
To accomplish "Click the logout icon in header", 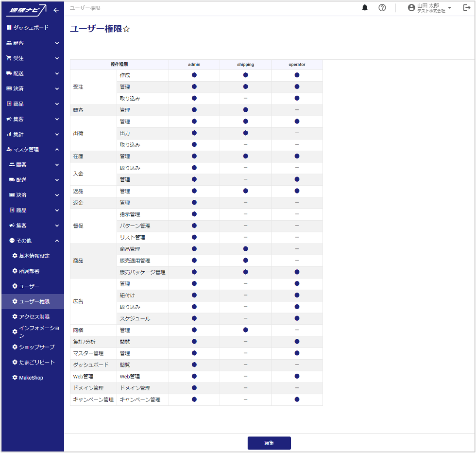I will (x=467, y=8).
